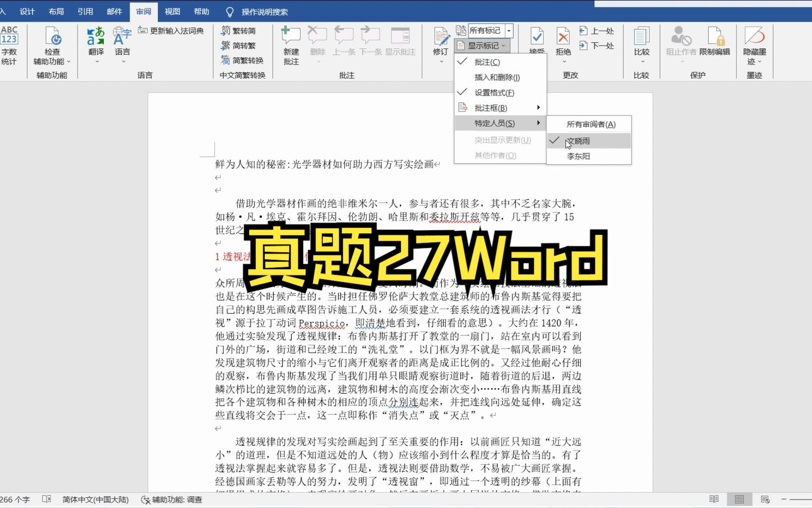Screen dimensions: 812x508
Task: Go to previous comment (上一条)
Action: point(344,35)
